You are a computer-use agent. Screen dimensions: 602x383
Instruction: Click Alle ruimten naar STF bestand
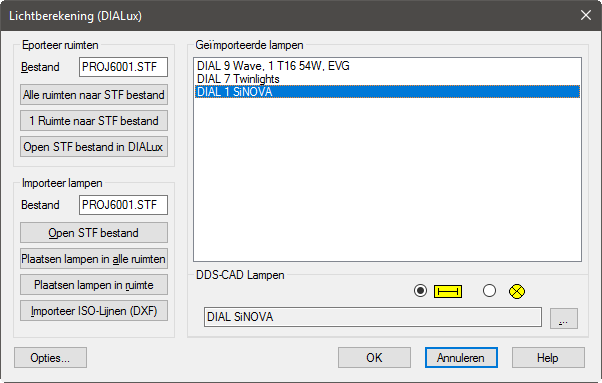[94, 95]
